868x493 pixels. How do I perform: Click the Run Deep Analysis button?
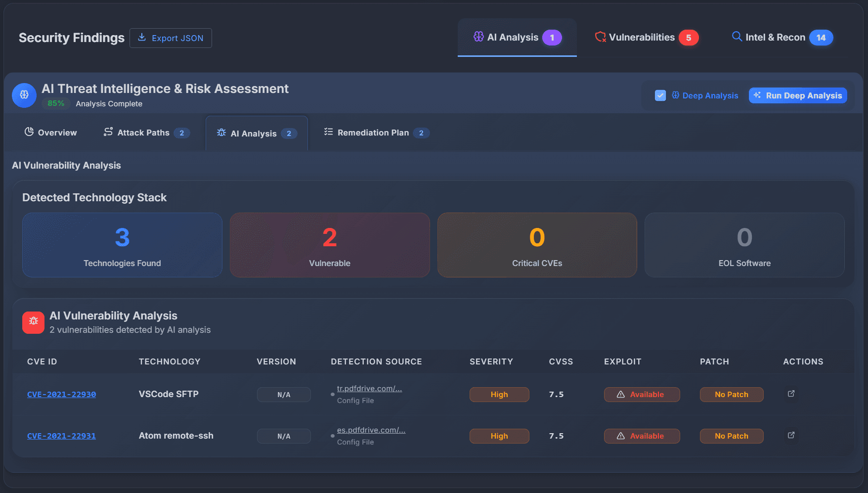tap(798, 95)
